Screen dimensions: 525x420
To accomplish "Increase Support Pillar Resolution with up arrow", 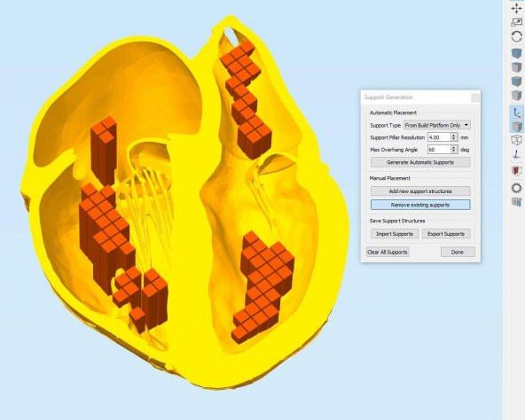I will [454, 136].
